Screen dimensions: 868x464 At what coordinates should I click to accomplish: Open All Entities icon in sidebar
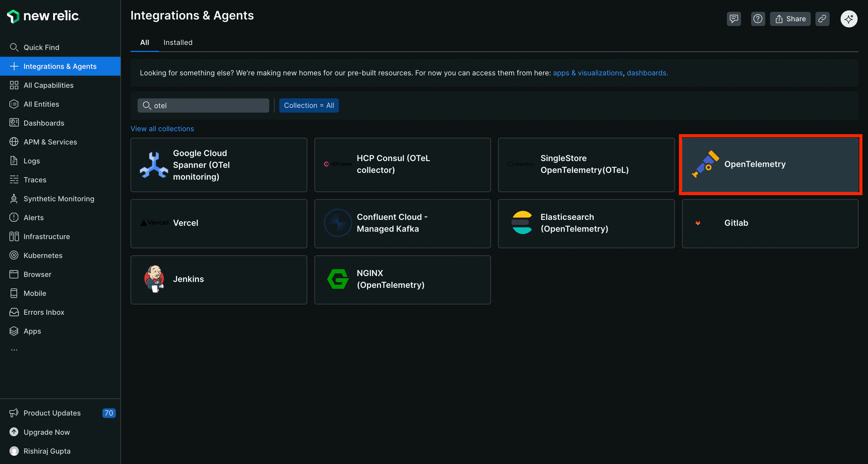(x=14, y=104)
